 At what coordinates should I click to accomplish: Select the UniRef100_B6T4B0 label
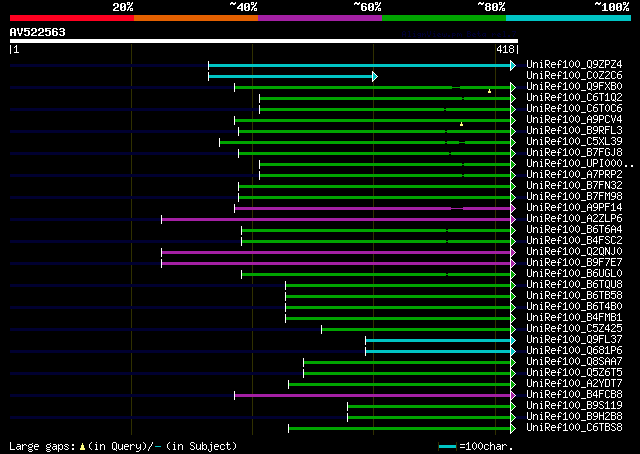click(574, 307)
